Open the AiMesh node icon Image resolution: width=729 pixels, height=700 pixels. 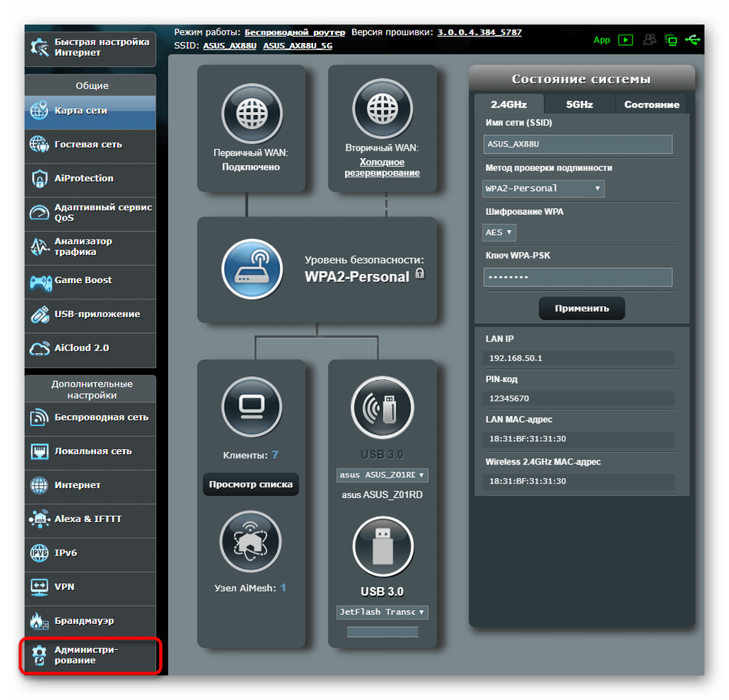(250, 541)
